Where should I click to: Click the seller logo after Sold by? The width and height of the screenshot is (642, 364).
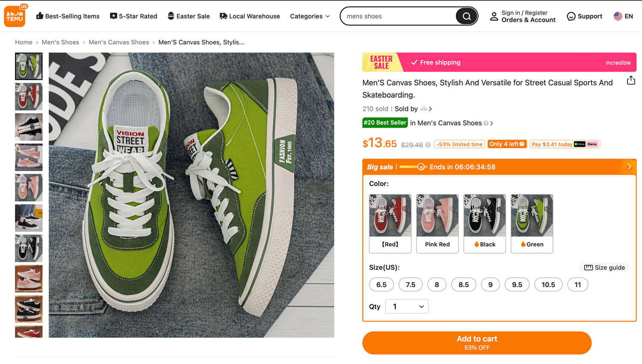(x=424, y=109)
